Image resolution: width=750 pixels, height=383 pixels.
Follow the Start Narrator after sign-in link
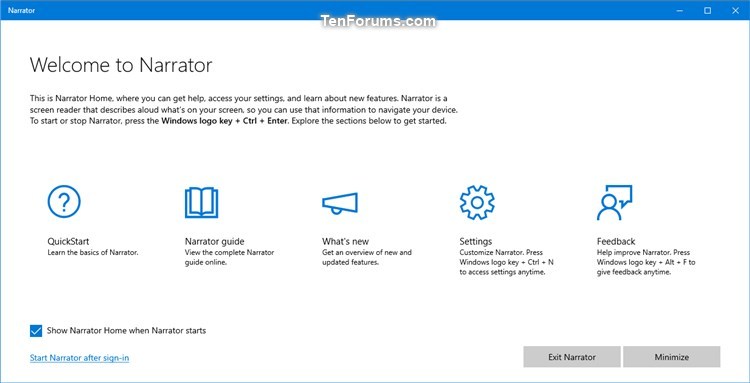pyautogui.click(x=79, y=358)
